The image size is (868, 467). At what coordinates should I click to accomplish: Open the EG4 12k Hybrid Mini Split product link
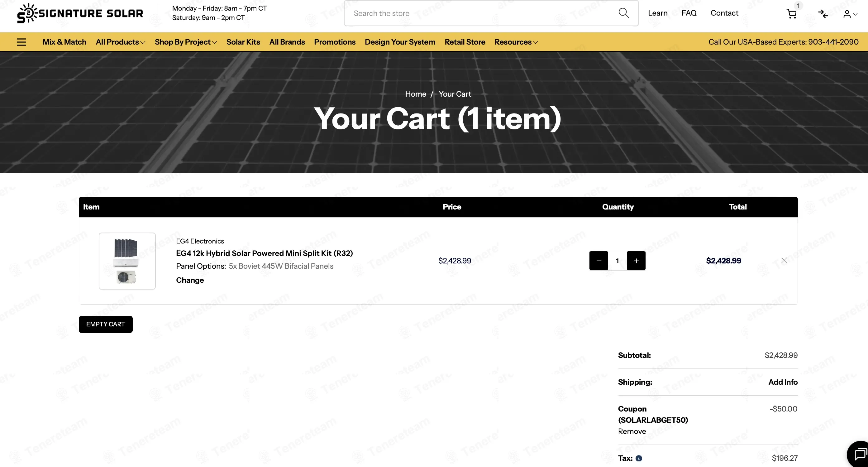click(264, 253)
